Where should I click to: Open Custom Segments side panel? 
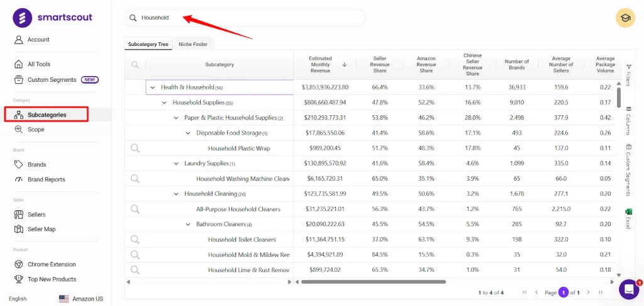pos(628,170)
